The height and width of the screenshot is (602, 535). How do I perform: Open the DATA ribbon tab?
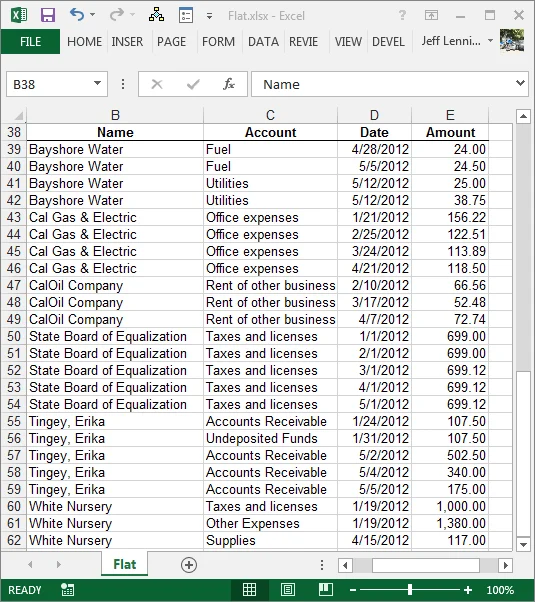click(x=263, y=41)
